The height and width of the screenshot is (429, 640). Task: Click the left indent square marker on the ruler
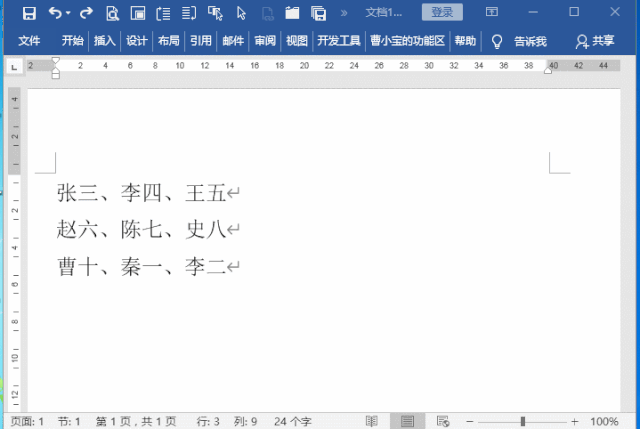click(56, 76)
